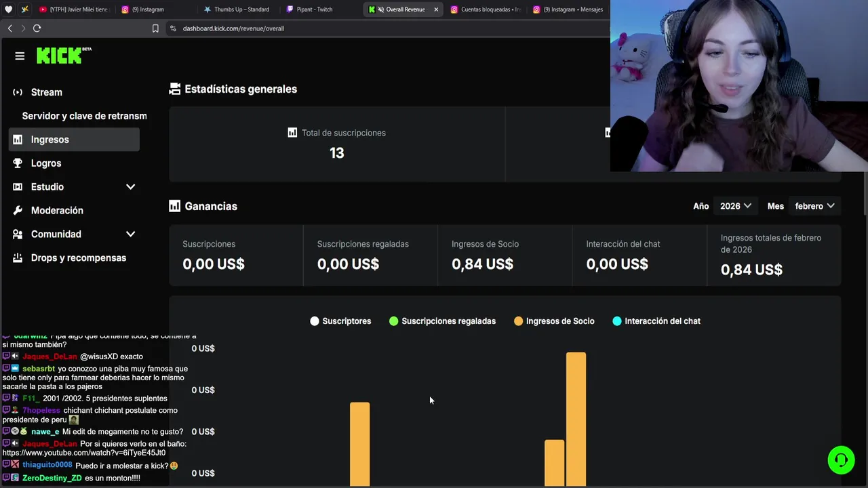The image size is (868, 488).
Task: Click the Estudio monitor icon
Action: [x=18, y=187]
